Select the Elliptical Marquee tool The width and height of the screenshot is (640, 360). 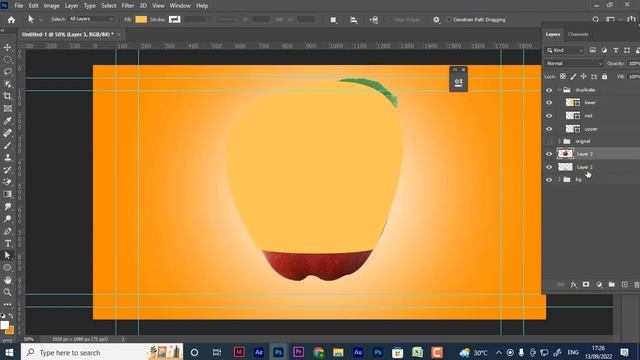[x=7, y=60]
